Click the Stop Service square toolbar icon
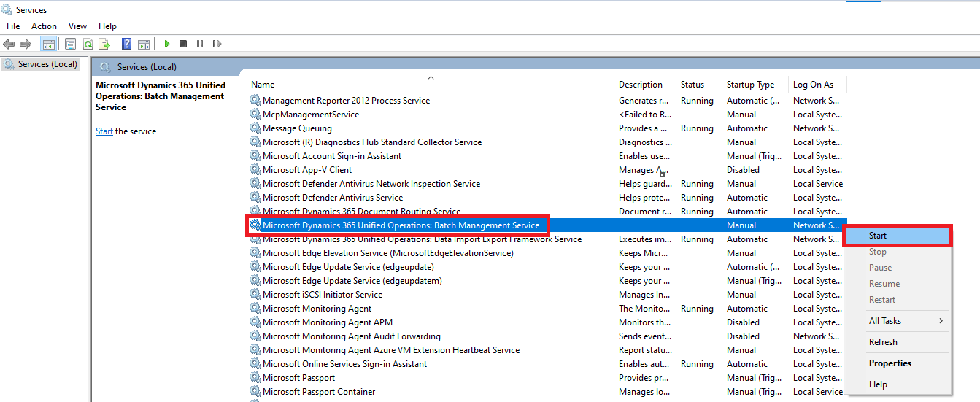Screen dimensions: 980x402 pyautogui.click(x=183, y=45)
